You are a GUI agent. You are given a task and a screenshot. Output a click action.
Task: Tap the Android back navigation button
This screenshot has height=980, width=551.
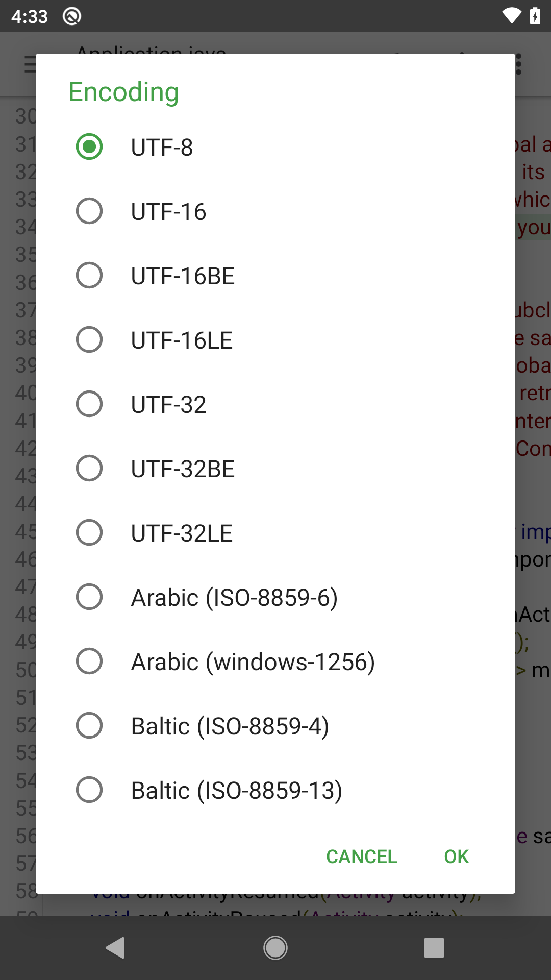116,948
